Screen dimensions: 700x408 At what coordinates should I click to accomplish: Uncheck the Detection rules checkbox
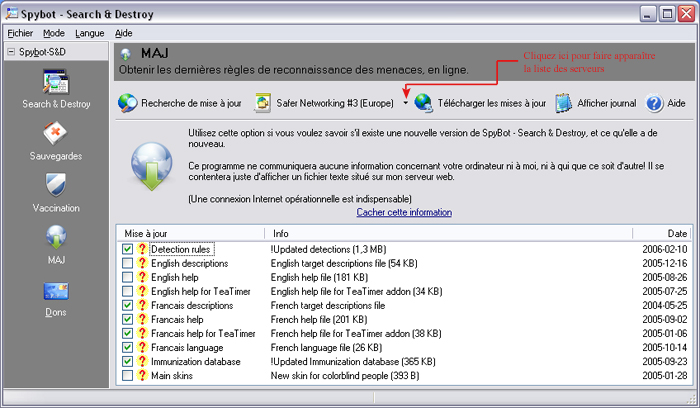(x=127, y=249)
